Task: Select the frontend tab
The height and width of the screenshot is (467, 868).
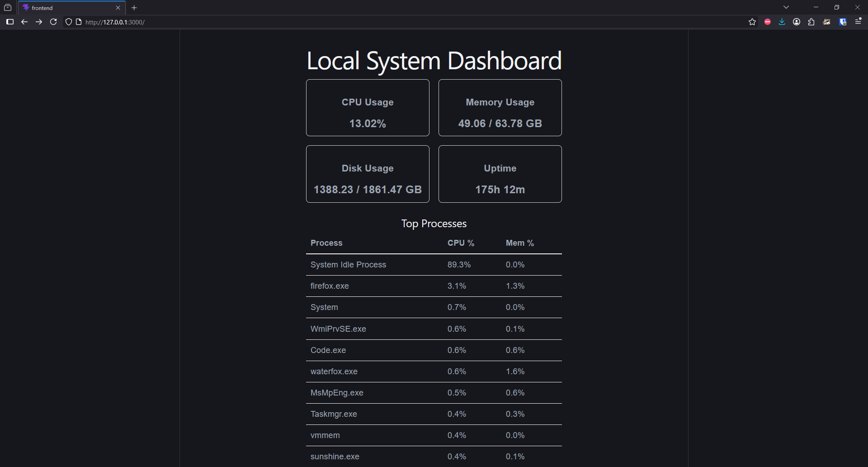Action: (x=72, y=8)
